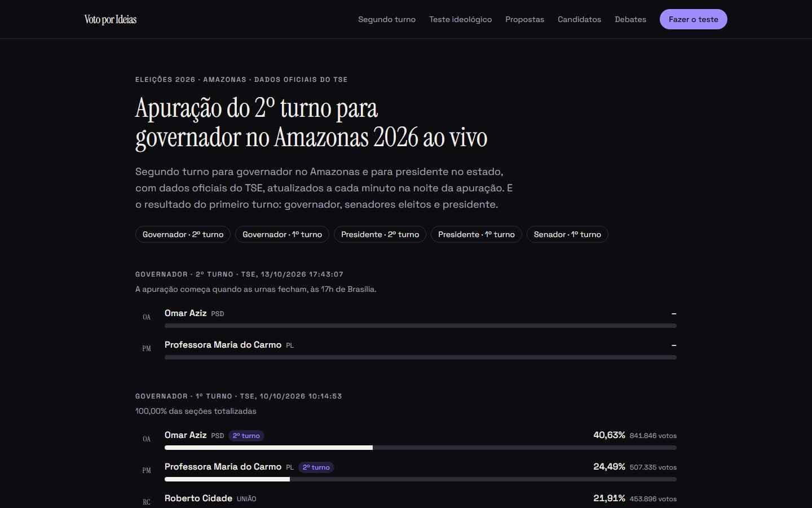Click the name "Roberto Cidade"
Screen dimensions: 812x508
tap(198, 498)
